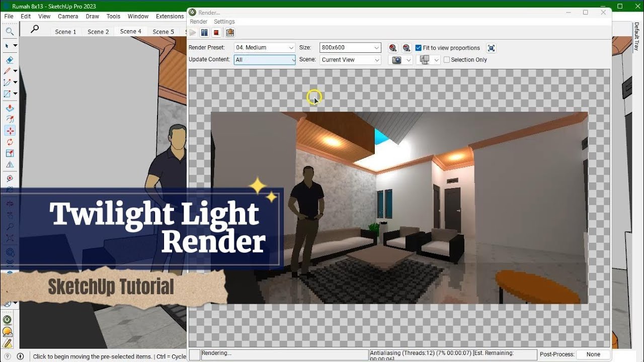Screen dimensions: 644x362
Task: Click the greyed-out start render play icon
Action: click(x=193, y=33)
